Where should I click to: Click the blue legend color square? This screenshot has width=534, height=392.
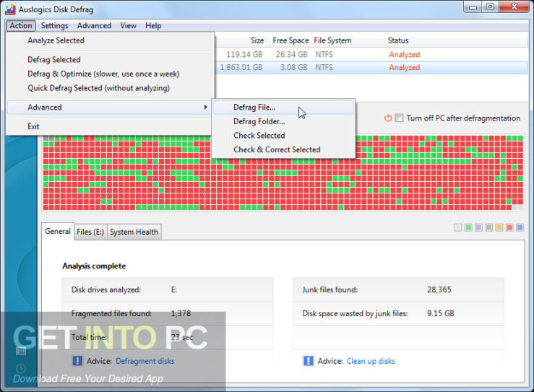(520, 227)
